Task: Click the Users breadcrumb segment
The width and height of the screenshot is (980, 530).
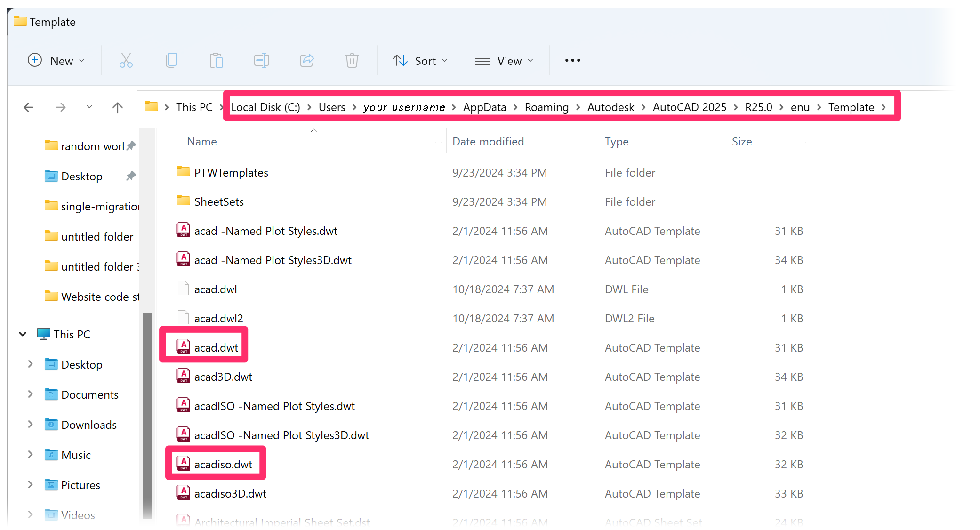Action: [x=332, y=107]
